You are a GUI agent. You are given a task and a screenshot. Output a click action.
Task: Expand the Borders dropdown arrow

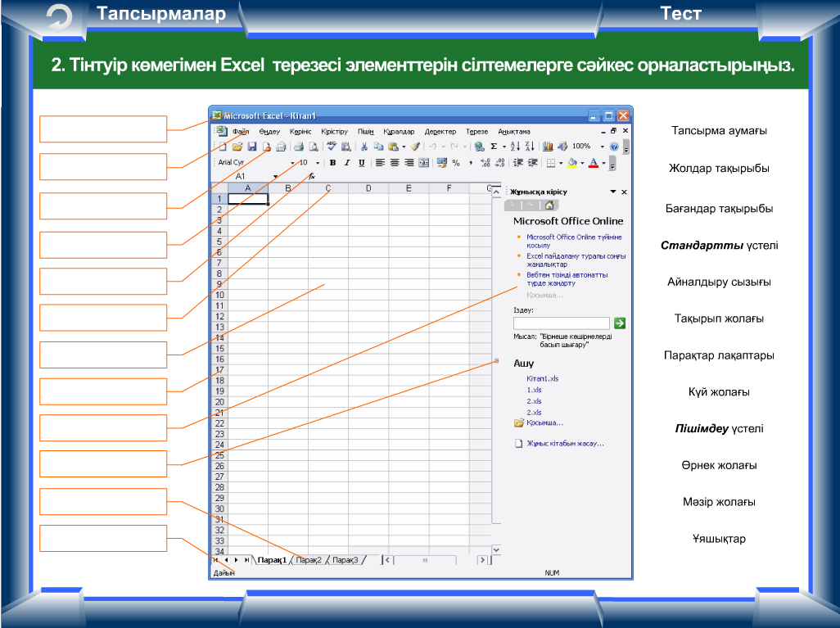point(560,163)
